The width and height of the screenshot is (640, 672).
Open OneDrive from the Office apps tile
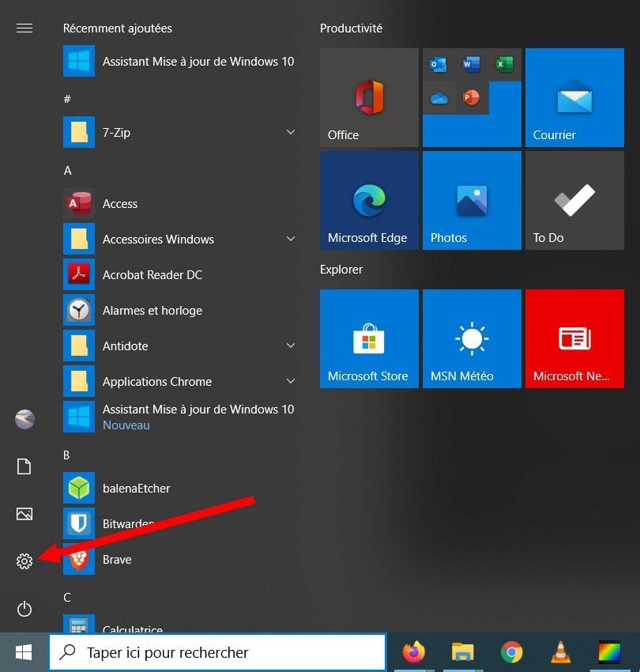pyautogui.click(x=439, y=98)
